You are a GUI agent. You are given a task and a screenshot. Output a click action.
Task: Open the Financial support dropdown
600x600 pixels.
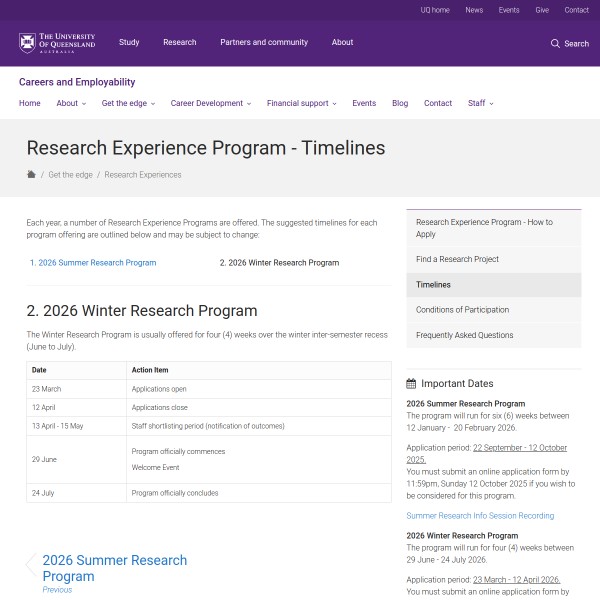coord(301,103)
